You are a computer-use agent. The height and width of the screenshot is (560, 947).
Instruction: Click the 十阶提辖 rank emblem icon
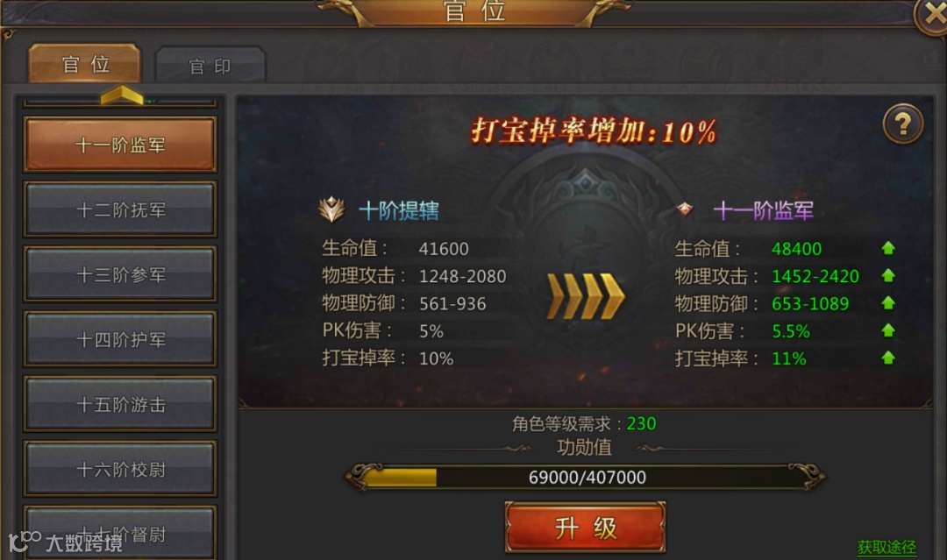point(331,210)
